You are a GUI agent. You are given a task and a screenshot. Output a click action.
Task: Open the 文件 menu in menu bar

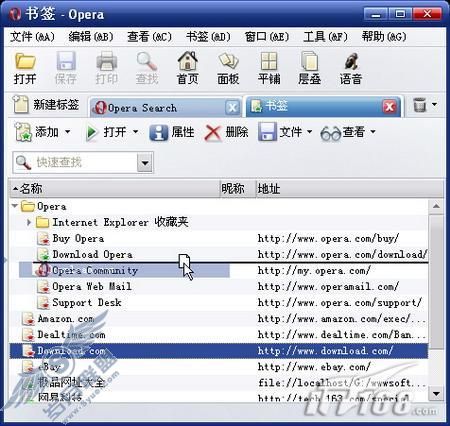pyautogui.click(x=32, y=37)
